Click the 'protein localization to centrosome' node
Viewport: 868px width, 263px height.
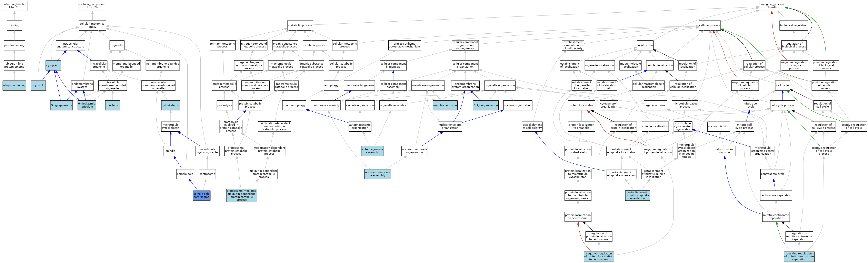pyautogui.click(x=578, y=217)
